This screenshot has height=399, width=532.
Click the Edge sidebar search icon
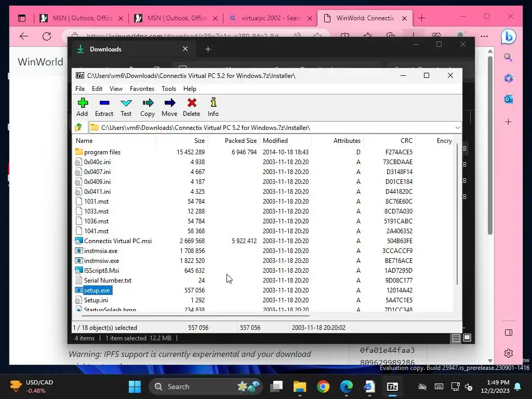(508, 57)
